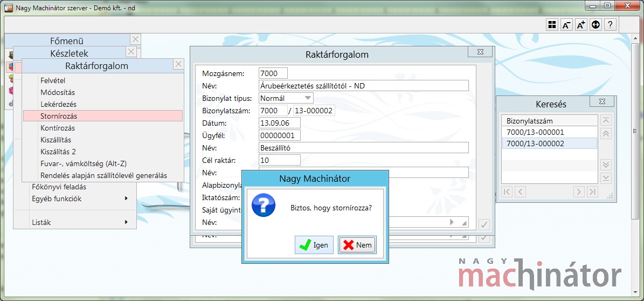Click the Dátum field 13.09.06
Image resolution: width=644 pixels, height=301 pixels.
click(x=280, y=123)
